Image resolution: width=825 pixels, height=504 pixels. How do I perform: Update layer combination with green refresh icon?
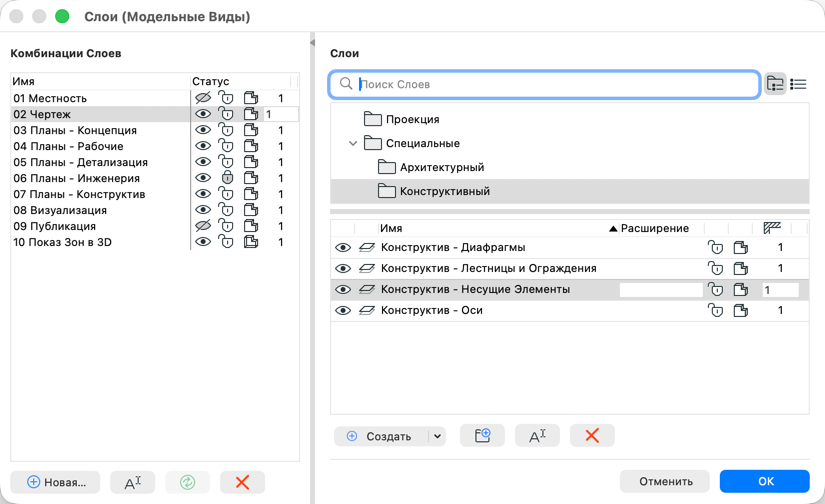pyautogui.click(x=187, y=482)
